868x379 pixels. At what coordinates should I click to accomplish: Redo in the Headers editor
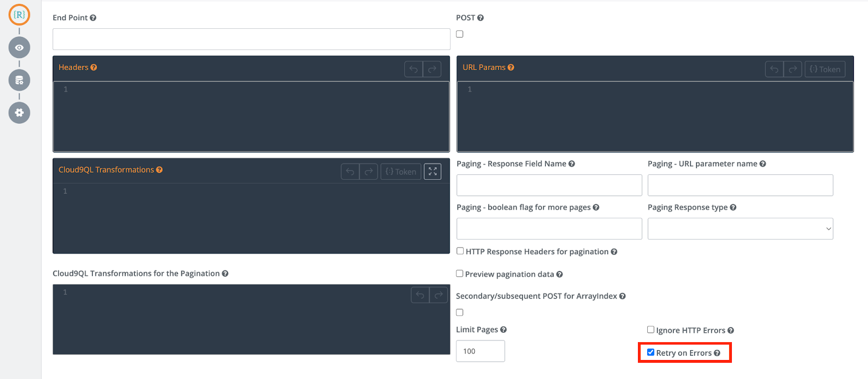coord(432,69)
